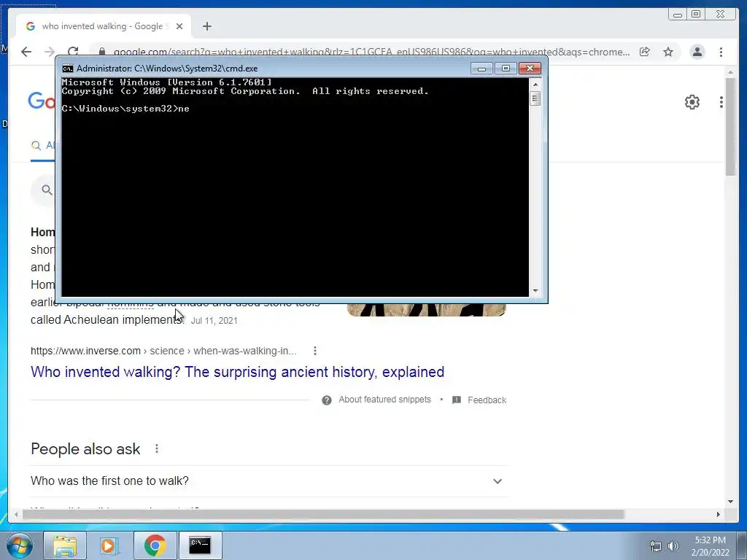Viewport: 747px width, 560px height.
Task: Open the Chrome profile avatar menu
Action: [697, 52]
